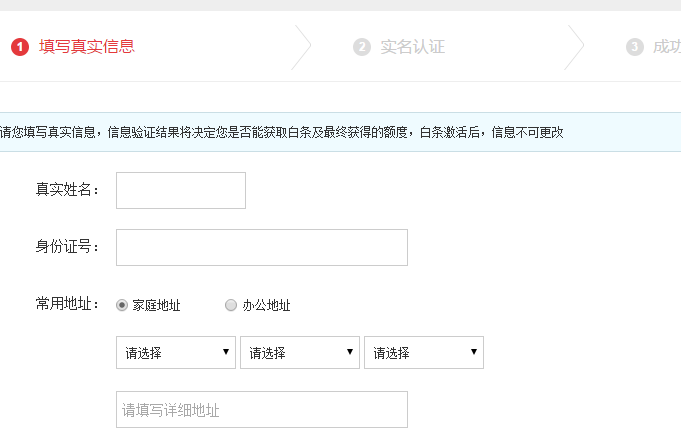
Task: Switch to the 实名认证 step
Action: coord(412,46)
